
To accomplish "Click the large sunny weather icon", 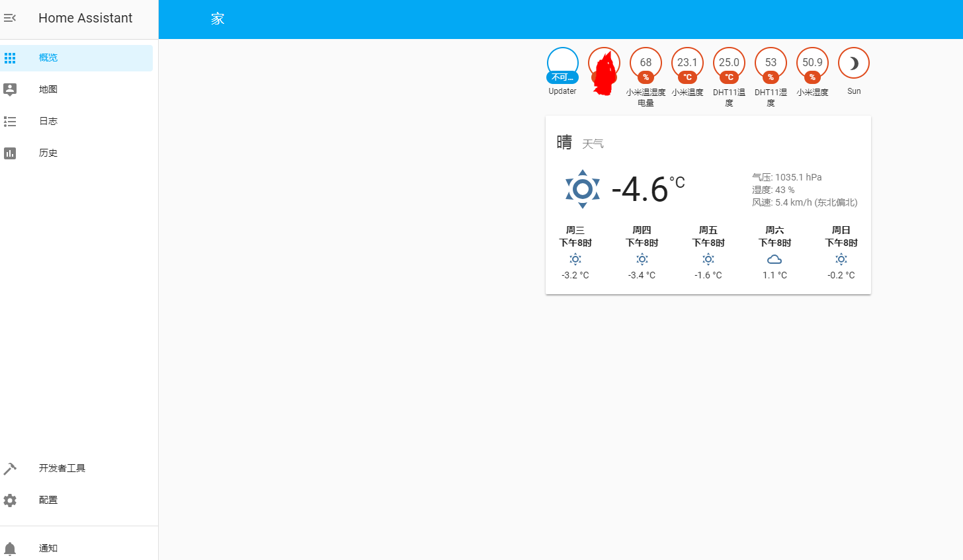I will pyautogui.click(x=583, y=190).
